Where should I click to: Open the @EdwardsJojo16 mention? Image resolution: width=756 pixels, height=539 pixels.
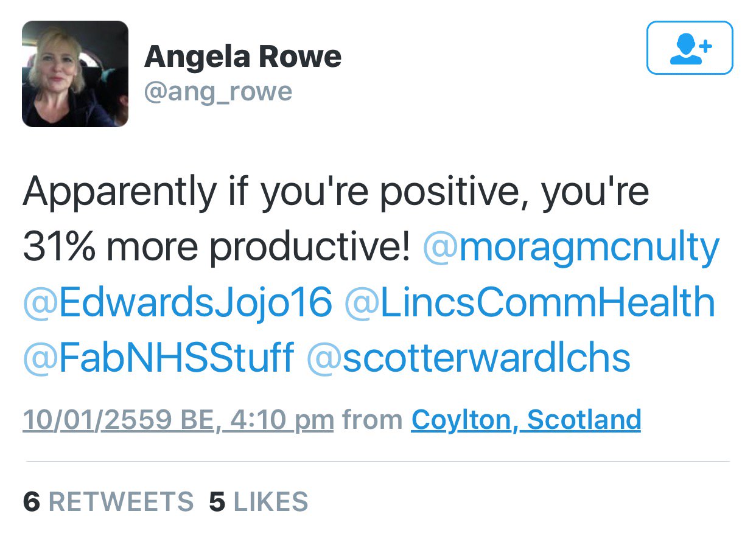click(x=178, y=303)
